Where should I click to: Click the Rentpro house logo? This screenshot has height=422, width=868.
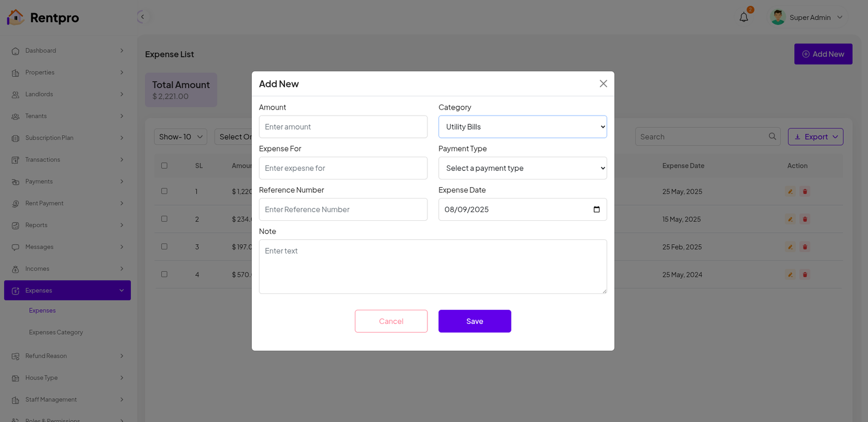point(15,17)
